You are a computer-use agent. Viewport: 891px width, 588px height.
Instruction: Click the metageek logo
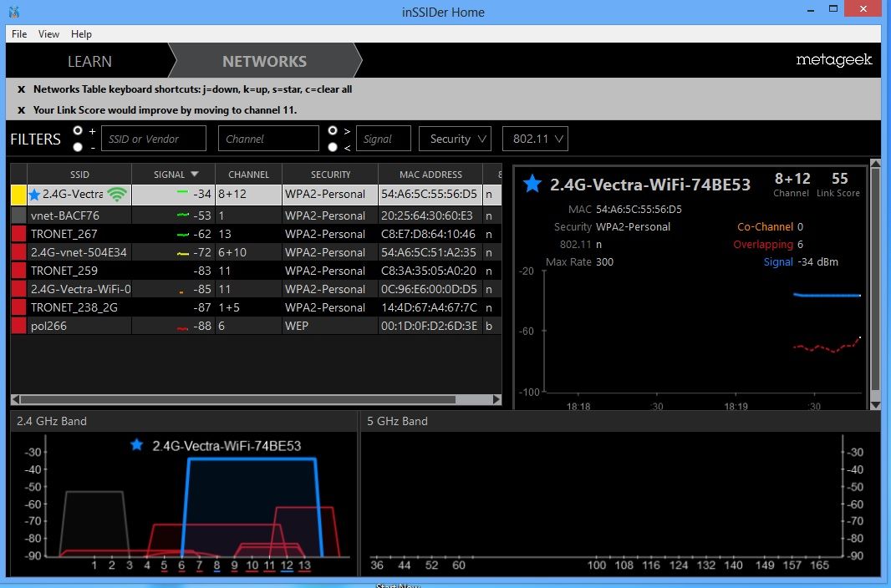coord(833,60)
